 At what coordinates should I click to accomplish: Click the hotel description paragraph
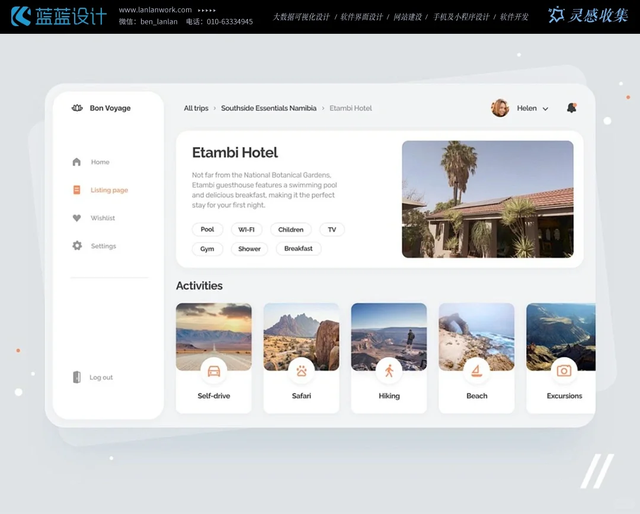click(x=264, y=190)
